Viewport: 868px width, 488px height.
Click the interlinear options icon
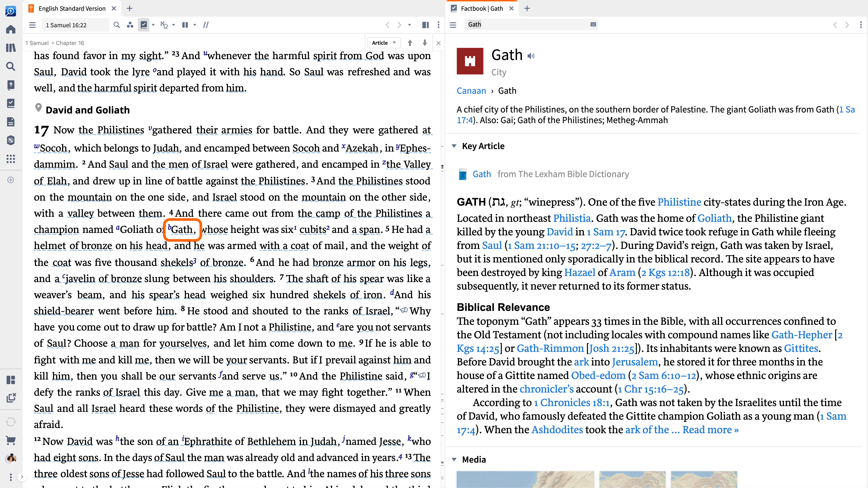[164, 25]
